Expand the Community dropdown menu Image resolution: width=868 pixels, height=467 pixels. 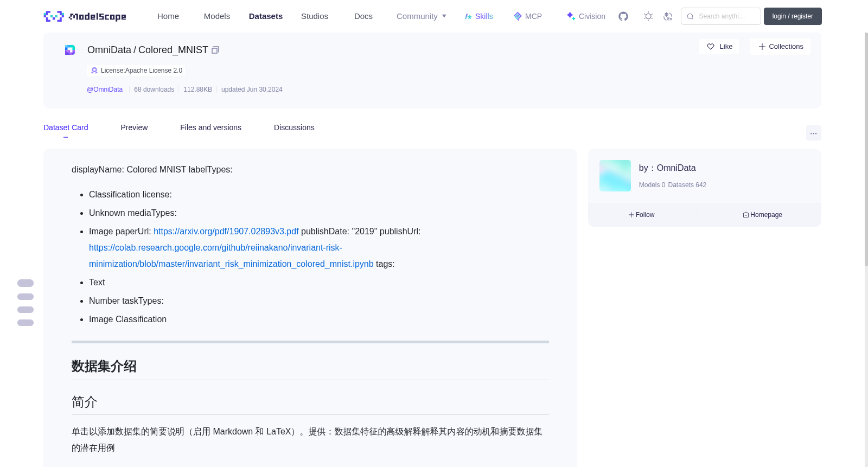point(422,16)
